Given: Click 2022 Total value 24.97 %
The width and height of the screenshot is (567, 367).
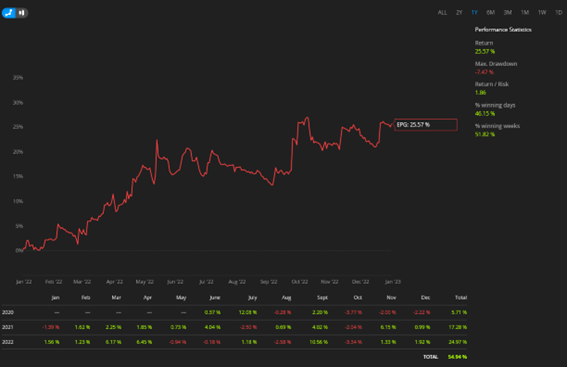Looking at the screenshot, I should click(457, 342).
